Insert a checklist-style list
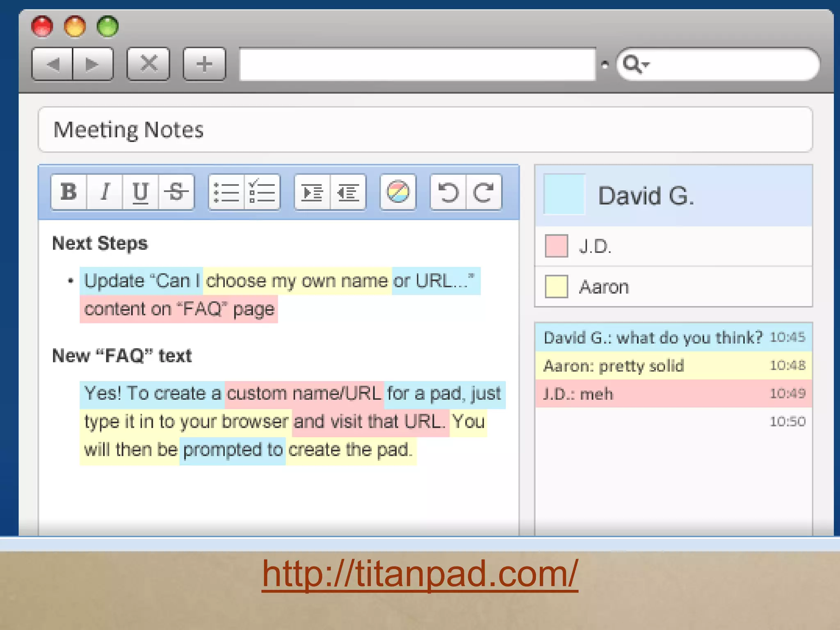 point(262,192)
